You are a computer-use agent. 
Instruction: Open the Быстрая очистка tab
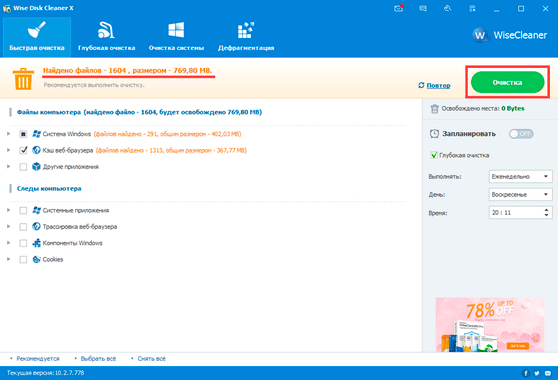point(37,37)
